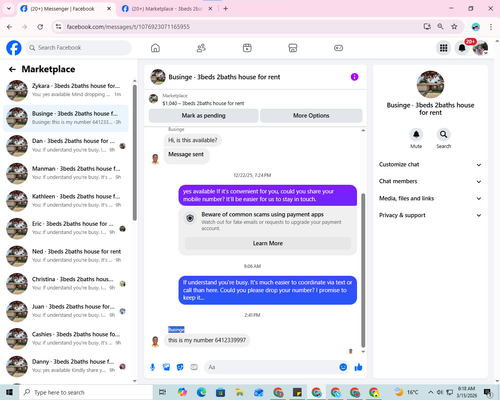Open tab search dropdown arrow in Chrome
This screenshot has width=500, height=400.
tap(9, 9)
